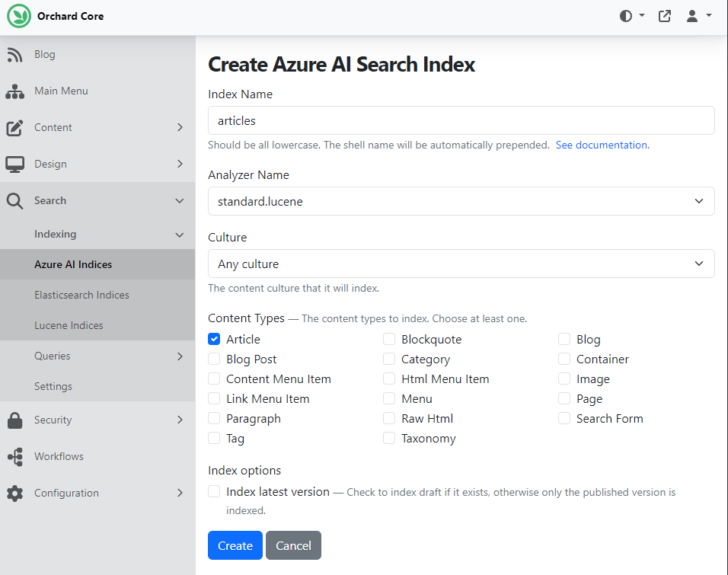Click the Create button

click(x=235, y=545)
